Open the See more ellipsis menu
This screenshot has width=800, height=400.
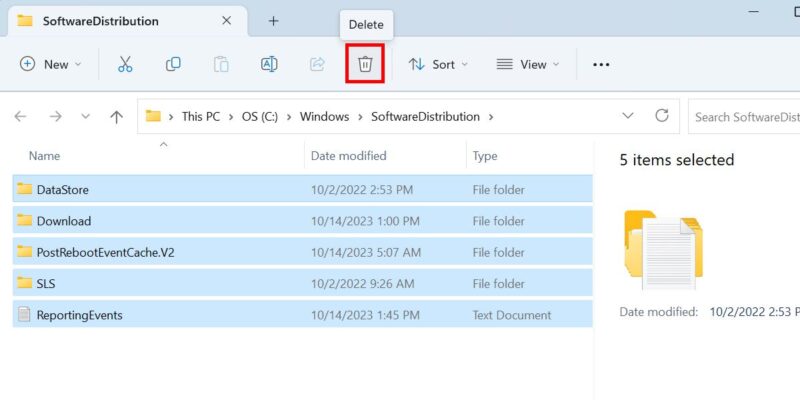pyautogui.click(x=601, y=65)
